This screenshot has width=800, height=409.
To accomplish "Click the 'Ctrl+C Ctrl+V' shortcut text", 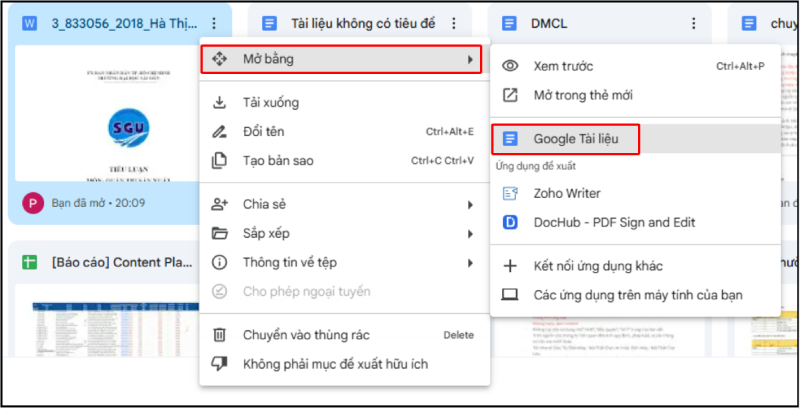I will (442, 161).
